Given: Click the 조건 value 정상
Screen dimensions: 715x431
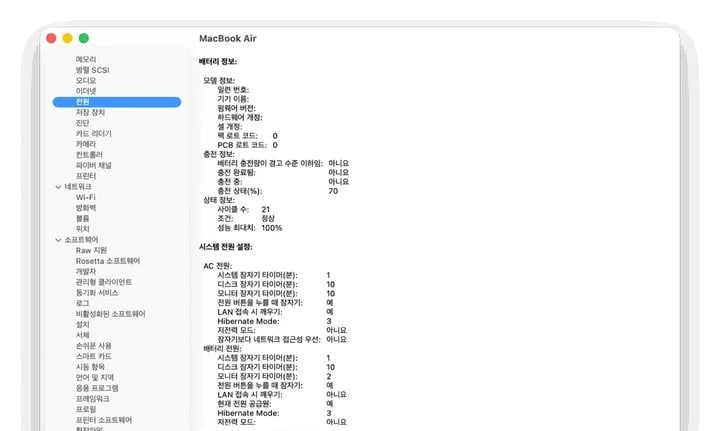Looking at the screenshot, I should click(x=268, y=218).
